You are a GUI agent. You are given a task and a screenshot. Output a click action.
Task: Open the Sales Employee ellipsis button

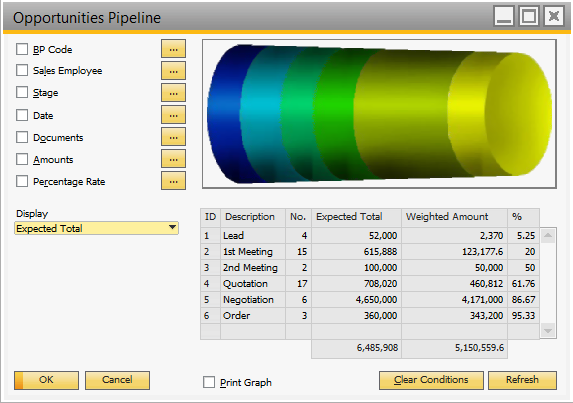(173, 71)
